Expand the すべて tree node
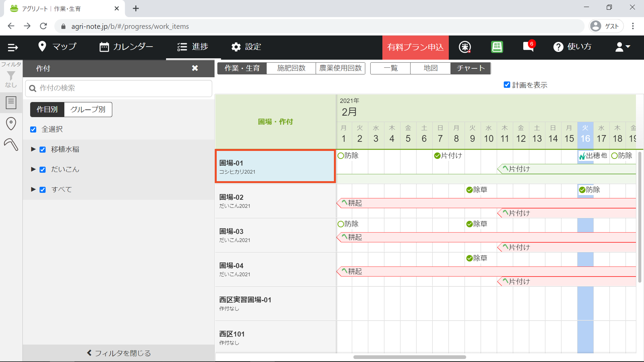The image size is (644, 362). click(33, 190)
